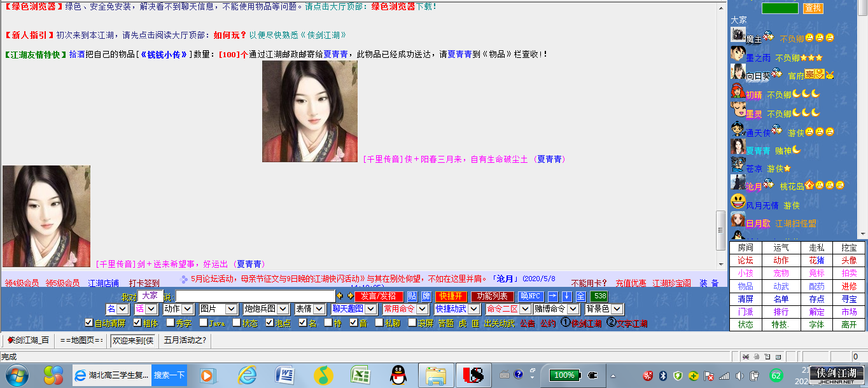Switch to 五月活动之? tab
The height and width of the screenshot is (388, 868).
tap(185, 340)
